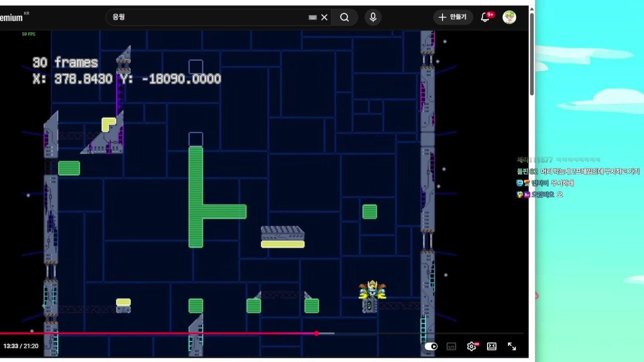Viewport: 644px width, 362px height.
Task: Open the notifications bell
Action: (485, 17)
